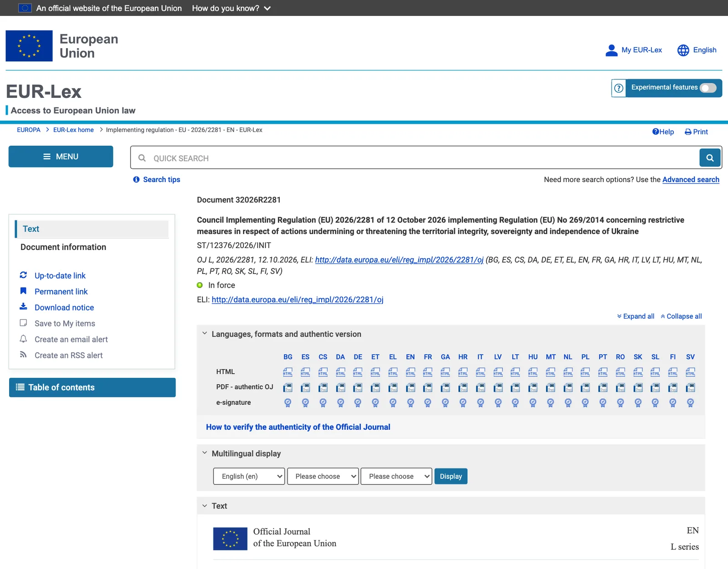Expand the How do you know? dropdown
Screen dimensions: 728x569
(231, 8)
